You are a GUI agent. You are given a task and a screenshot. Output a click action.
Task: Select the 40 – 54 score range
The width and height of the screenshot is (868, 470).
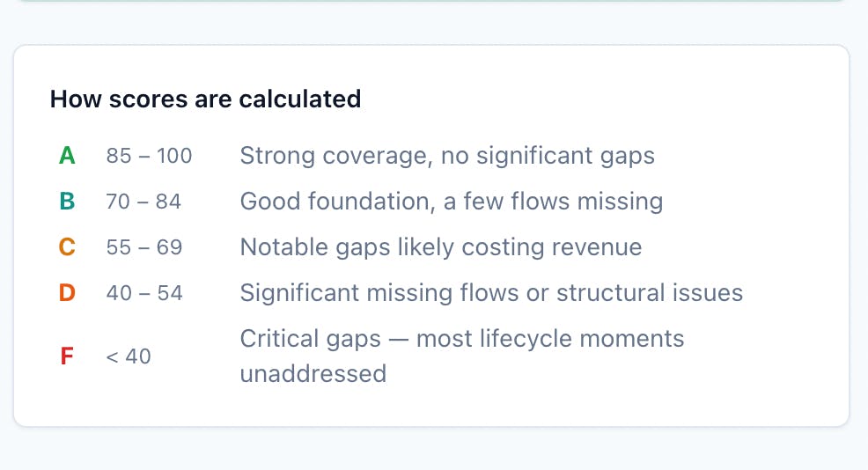click(143, 293)
